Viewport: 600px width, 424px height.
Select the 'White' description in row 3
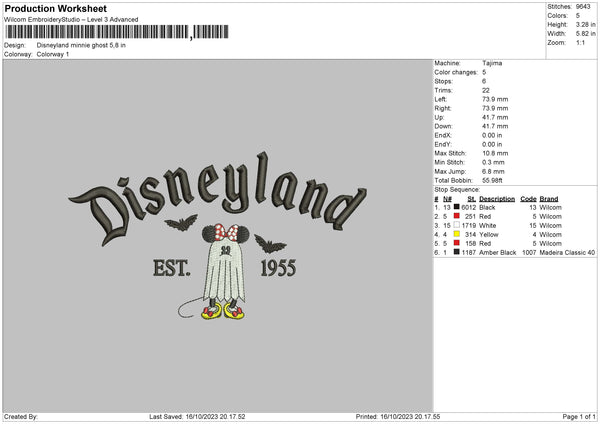(x=488, y=225)
